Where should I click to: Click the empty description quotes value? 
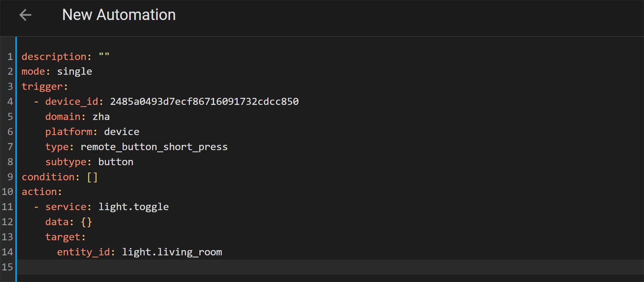[x=104, y=56]
